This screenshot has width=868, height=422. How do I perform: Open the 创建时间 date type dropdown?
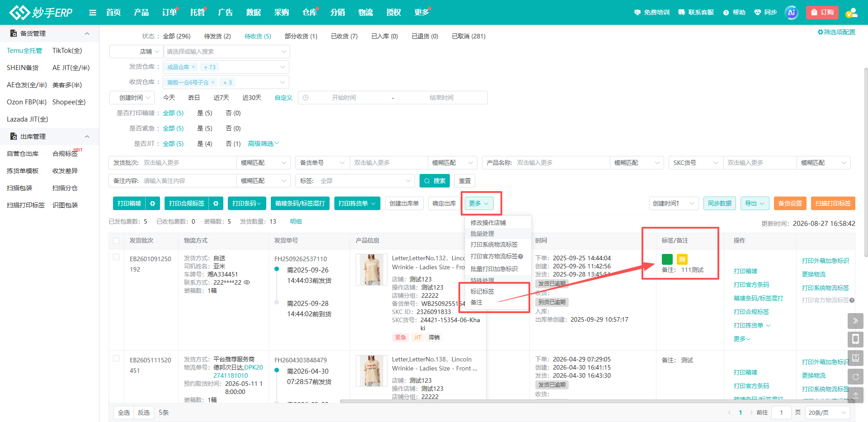pyautogui.click(x=132, y=98)
